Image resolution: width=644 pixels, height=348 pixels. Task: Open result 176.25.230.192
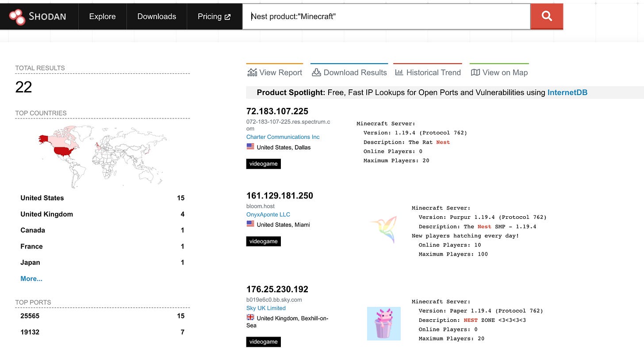(x=277, y=289)
